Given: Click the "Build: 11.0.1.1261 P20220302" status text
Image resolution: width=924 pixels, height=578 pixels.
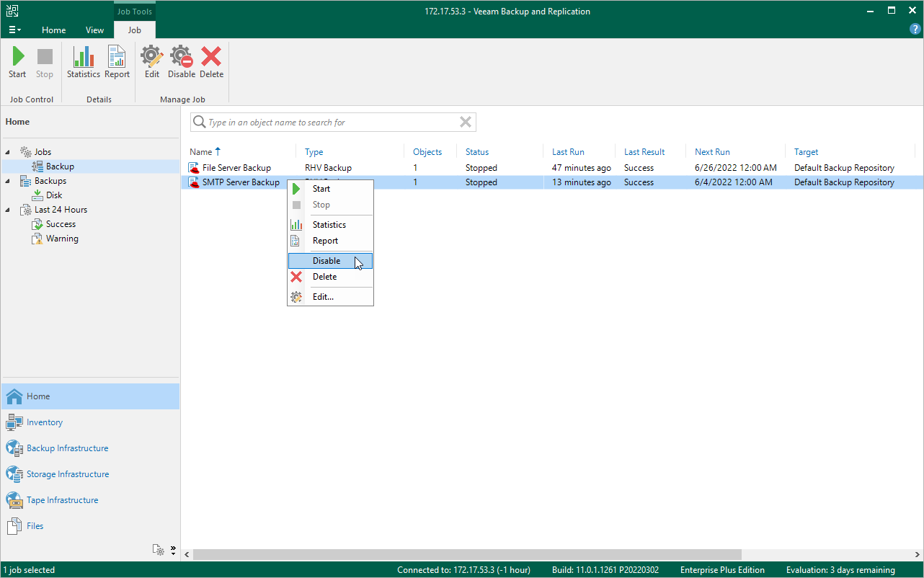Looking at the screenshot, I should 605,570.
